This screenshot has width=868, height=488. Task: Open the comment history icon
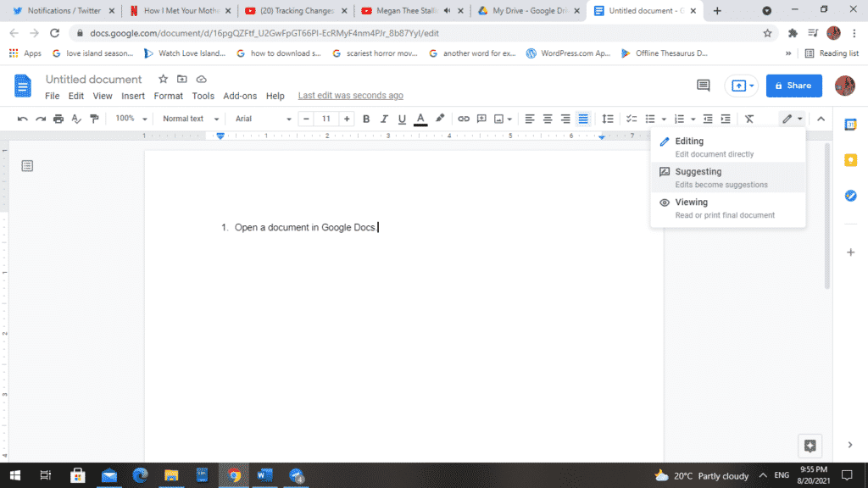[x=703, y=86]
